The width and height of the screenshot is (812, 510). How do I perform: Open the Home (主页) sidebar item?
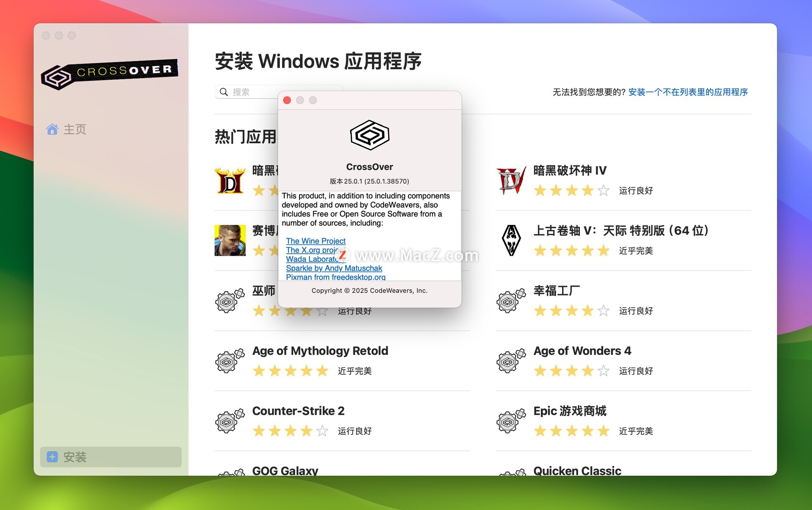click(x=111, y=129)
